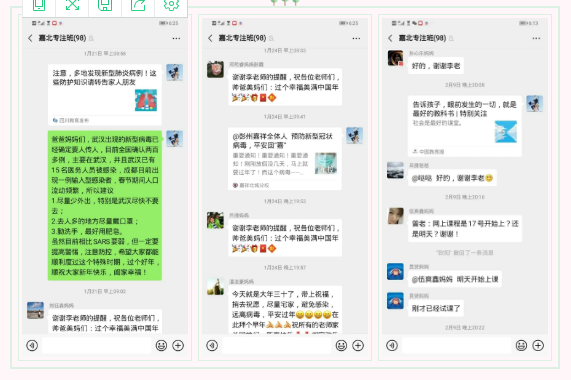The width and height of the screenshot is (571, 380).
Task: Tap lungs thumbnail in pneumonia article card
Action: (146, 100)
